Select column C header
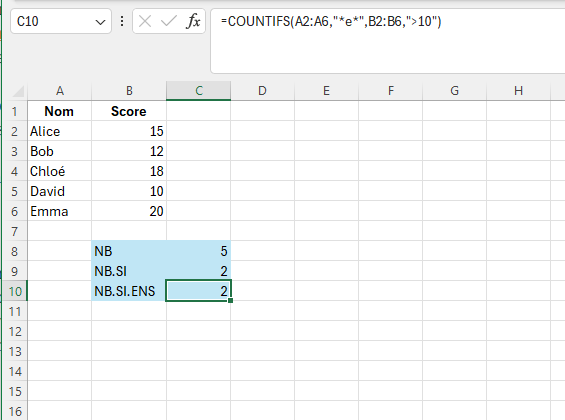 tap(199, 91)
